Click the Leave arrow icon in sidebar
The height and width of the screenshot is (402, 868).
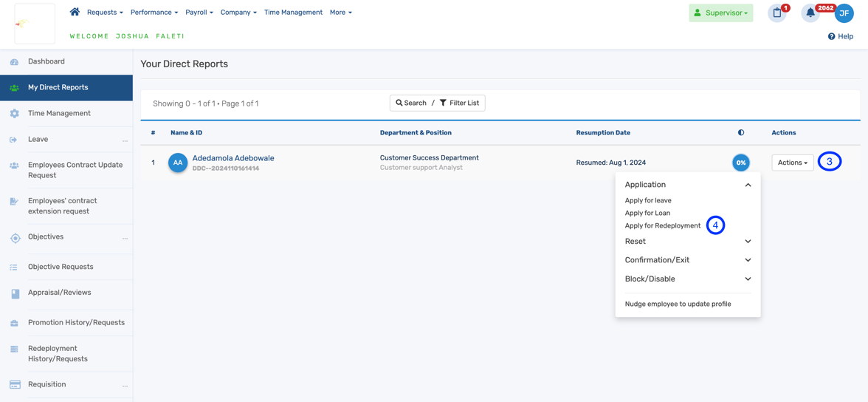[x=14, y=140]
